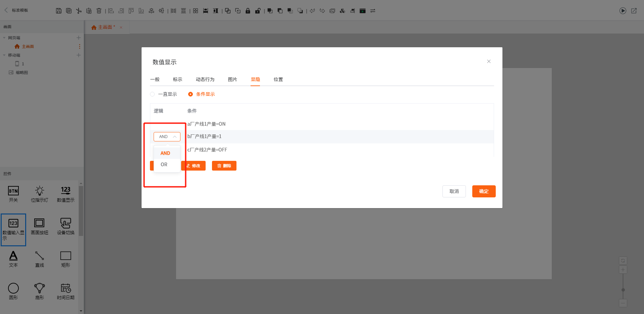Close the 主画面 editor tab
This screenshot has width=644, height=314.
coord(121,27)
